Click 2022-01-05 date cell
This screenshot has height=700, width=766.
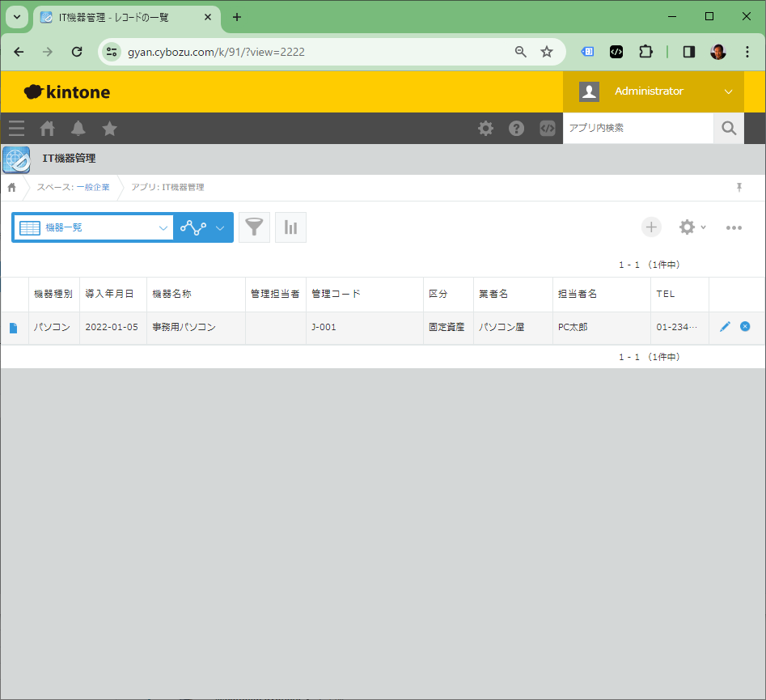pos(112,327)
